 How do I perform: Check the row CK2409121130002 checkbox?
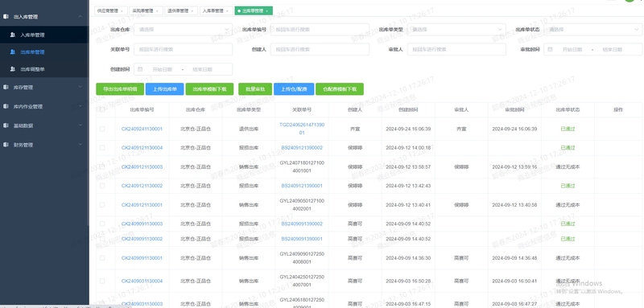[102, 186]
